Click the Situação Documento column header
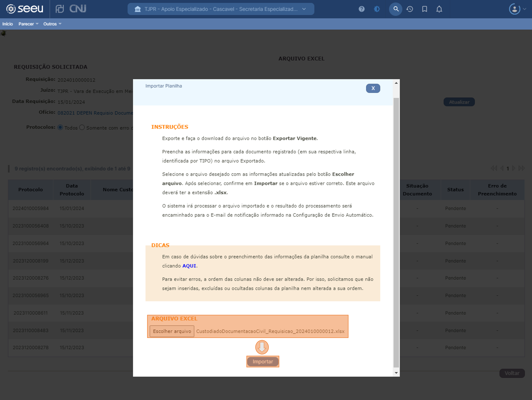Image resolution: width=532 pixels, height=400 pixels. pyautogui.click(x=417, y=190)
